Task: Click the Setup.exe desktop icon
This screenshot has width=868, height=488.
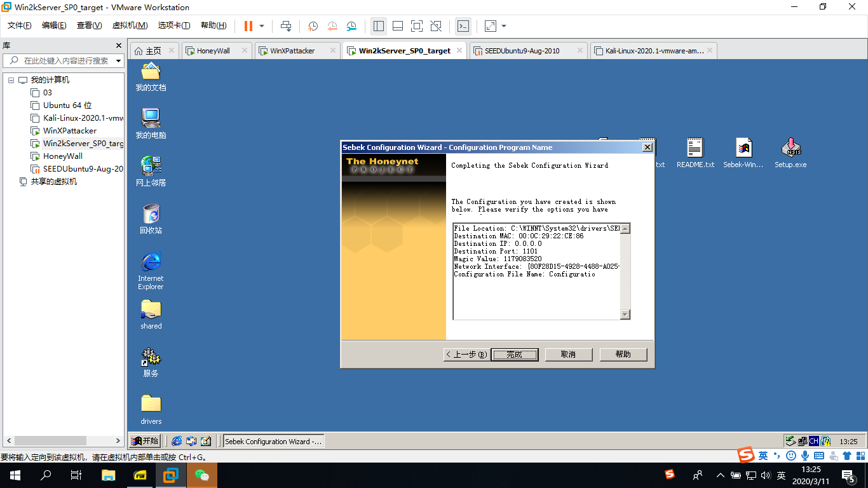Action: pos(790,152)
